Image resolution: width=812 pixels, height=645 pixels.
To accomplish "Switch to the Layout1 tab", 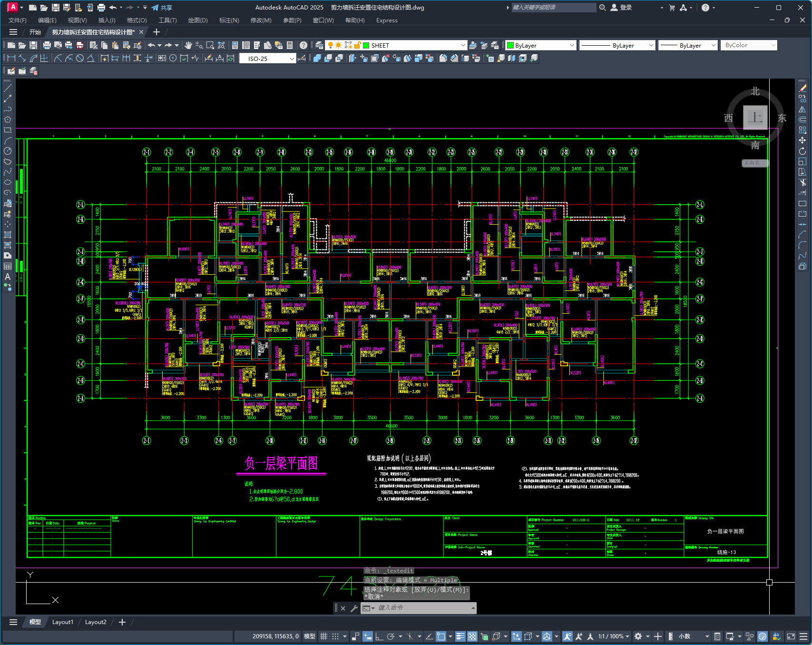I will click(x=63, y=622).
